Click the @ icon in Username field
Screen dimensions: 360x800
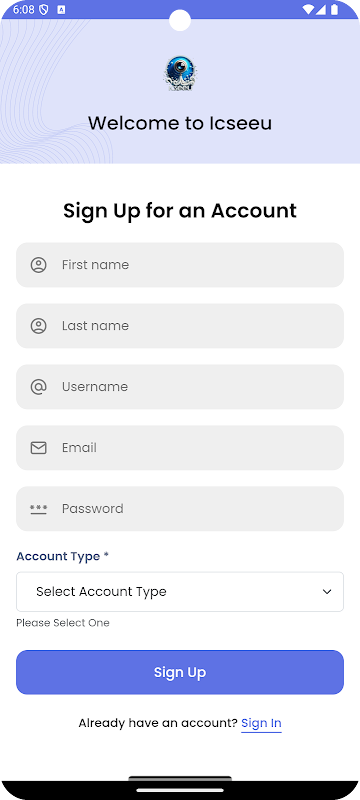pyautogui.click(x=38, y=387)
